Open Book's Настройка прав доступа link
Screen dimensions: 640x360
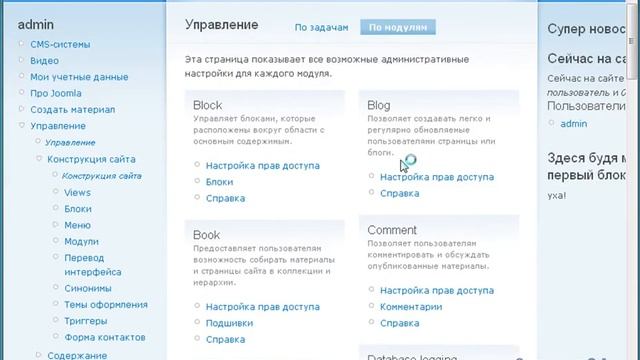click(x=263, y=307)
